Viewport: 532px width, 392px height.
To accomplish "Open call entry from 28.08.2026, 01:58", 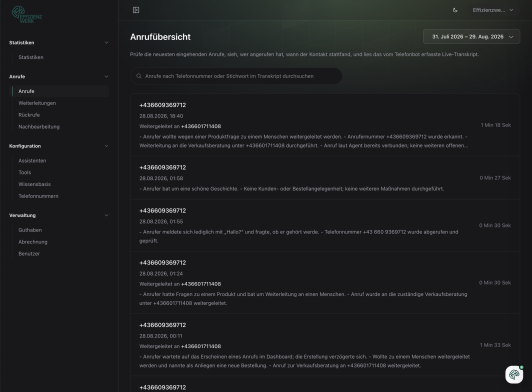I will tap(325, 178).
